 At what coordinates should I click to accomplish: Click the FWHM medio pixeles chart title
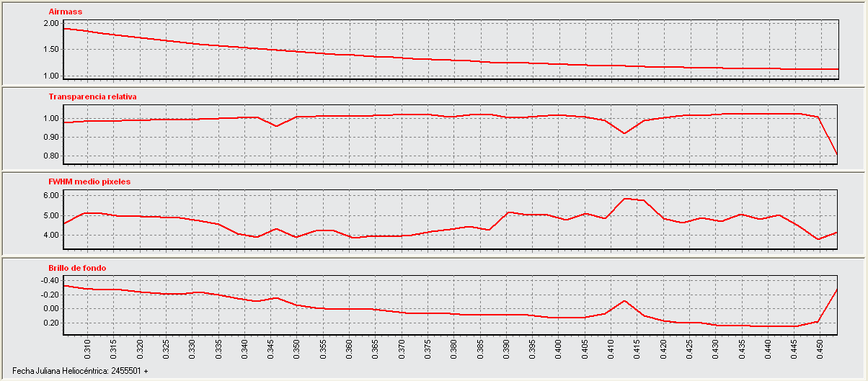click(89, 181)
